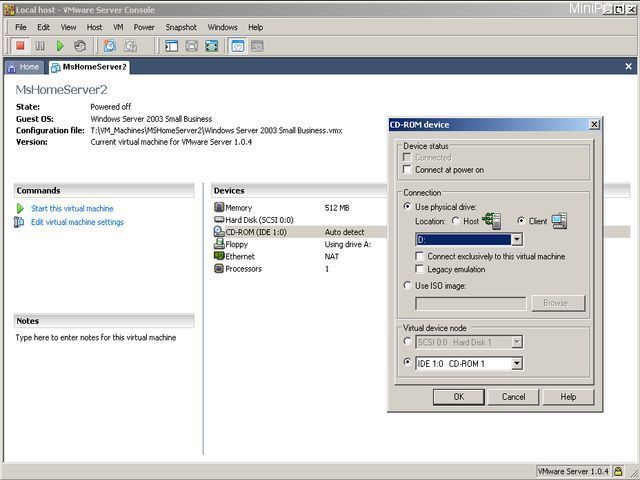The image size is (640, 480).
Task: Expand the IDE 1:0 CD-ROM 1 dropdown
Action: point(516,363)
